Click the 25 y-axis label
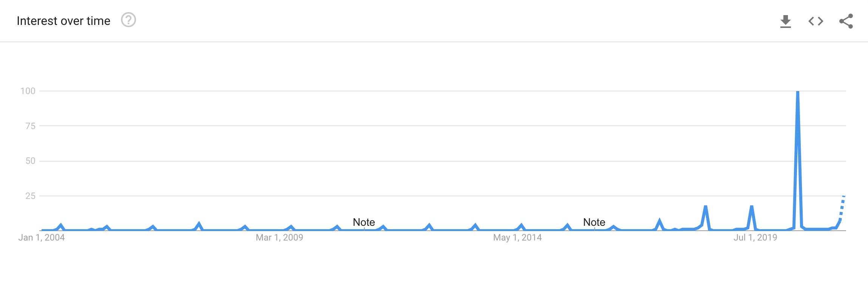 pos(31,196)
